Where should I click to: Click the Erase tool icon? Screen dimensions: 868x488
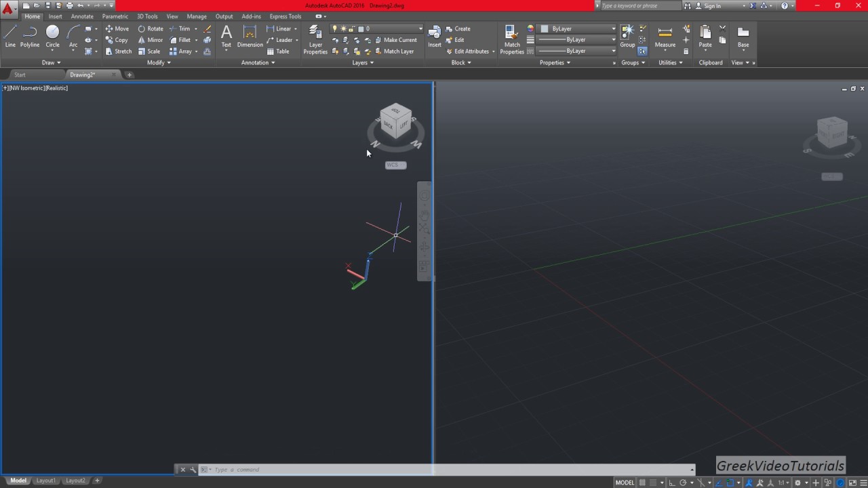207,28
